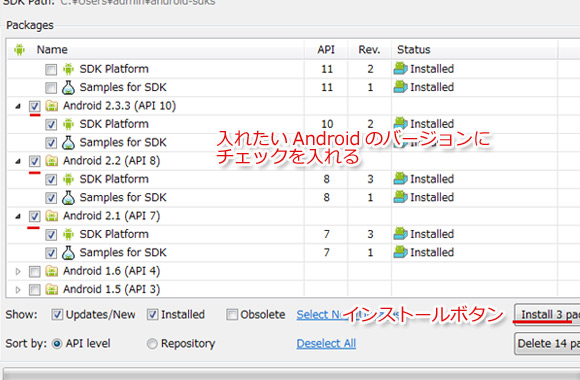This screenshot has height=380, width=580.
Task: Uncheck Android 2.1 (API 7) group checkbox
Action: click(34, 217)
